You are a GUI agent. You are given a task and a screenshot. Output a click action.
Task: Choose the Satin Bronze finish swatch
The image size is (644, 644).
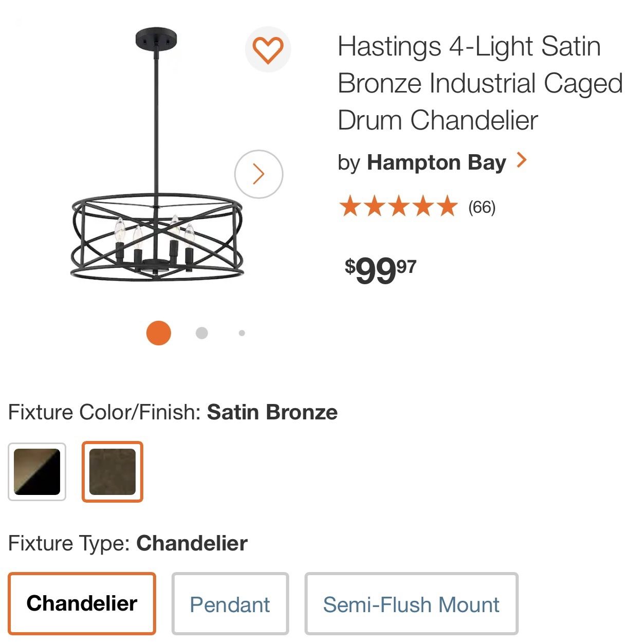click(113, 472)
